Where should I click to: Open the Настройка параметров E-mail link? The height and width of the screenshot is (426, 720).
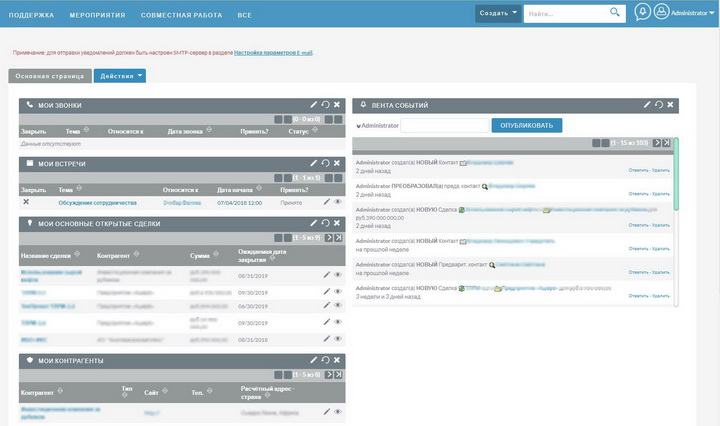point(273,53)
